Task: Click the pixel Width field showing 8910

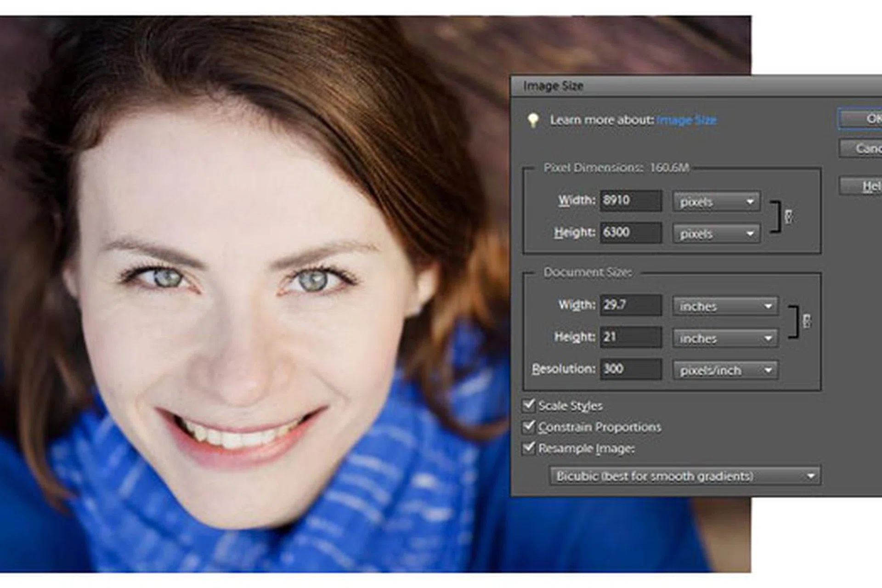Action: click(x=630, y=201)
